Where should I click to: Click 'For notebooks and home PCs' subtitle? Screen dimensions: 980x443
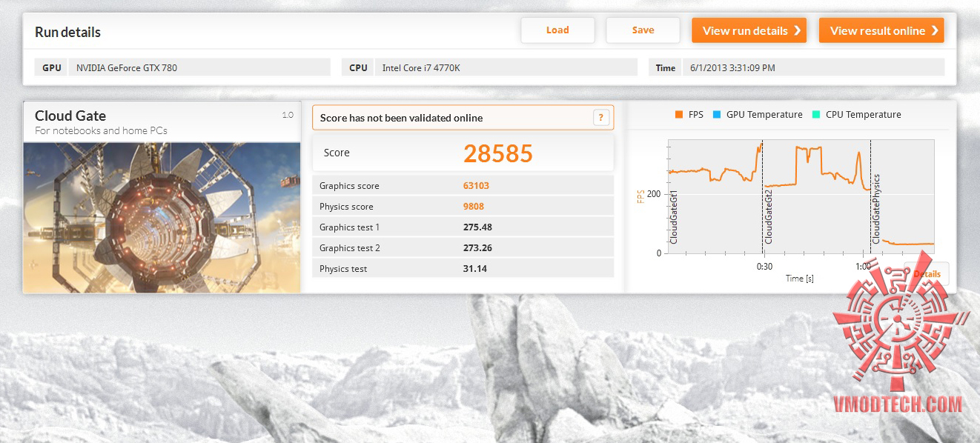pyautogui.click(x=101, y=131)
